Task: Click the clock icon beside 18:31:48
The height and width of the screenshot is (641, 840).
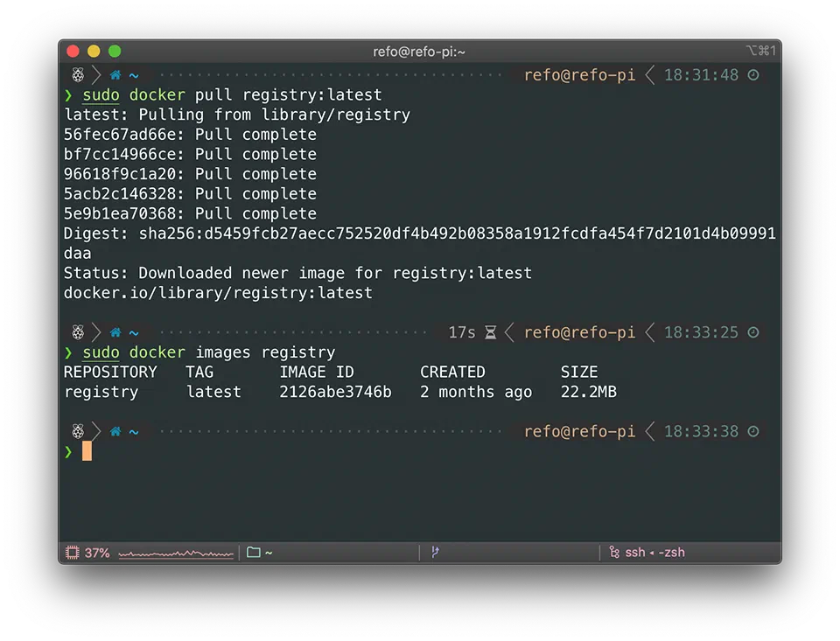Action: [753, 75]
